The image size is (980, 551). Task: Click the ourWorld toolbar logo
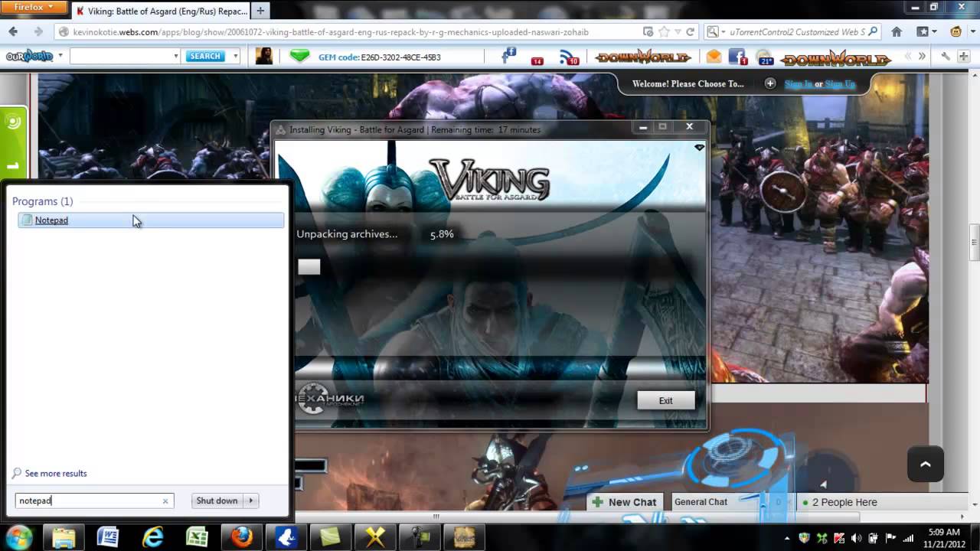click(30, 57)
